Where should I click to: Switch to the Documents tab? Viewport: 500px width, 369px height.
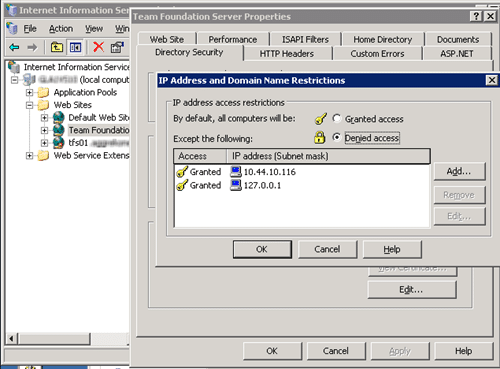coord(458,39)
